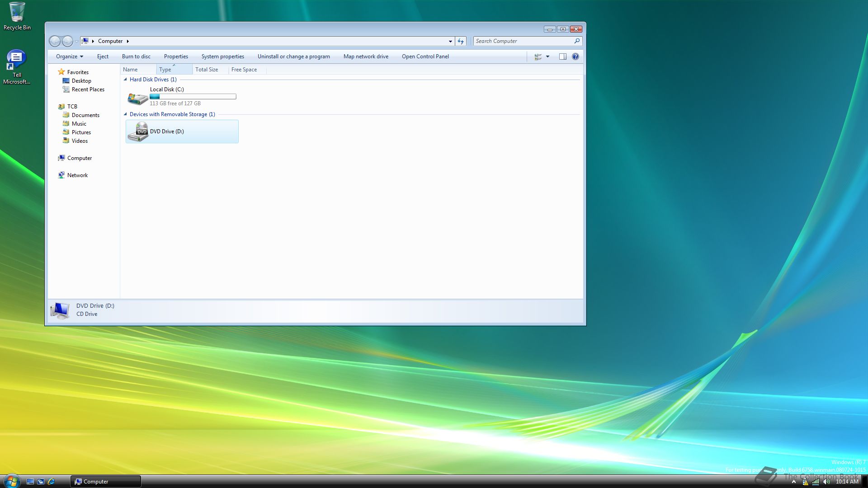The image size is (868, 488).
Task: Click the Computer taskbar button
Action: [x=106, y=482]
